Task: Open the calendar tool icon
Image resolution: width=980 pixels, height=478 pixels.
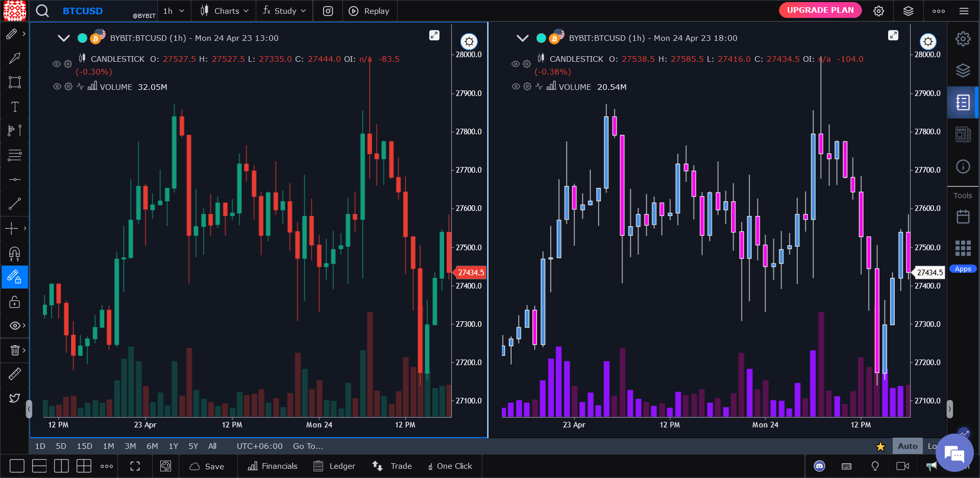Action: pos(963,217)
